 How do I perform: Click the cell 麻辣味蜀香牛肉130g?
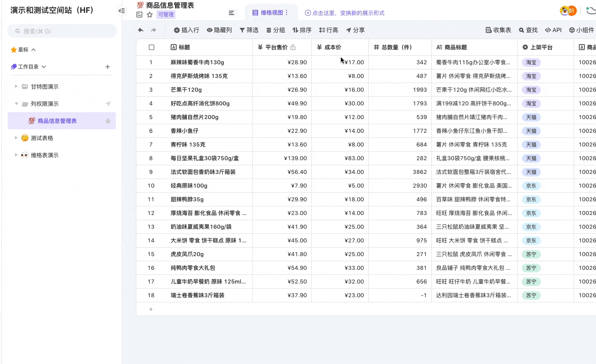[x=209, y=63]
